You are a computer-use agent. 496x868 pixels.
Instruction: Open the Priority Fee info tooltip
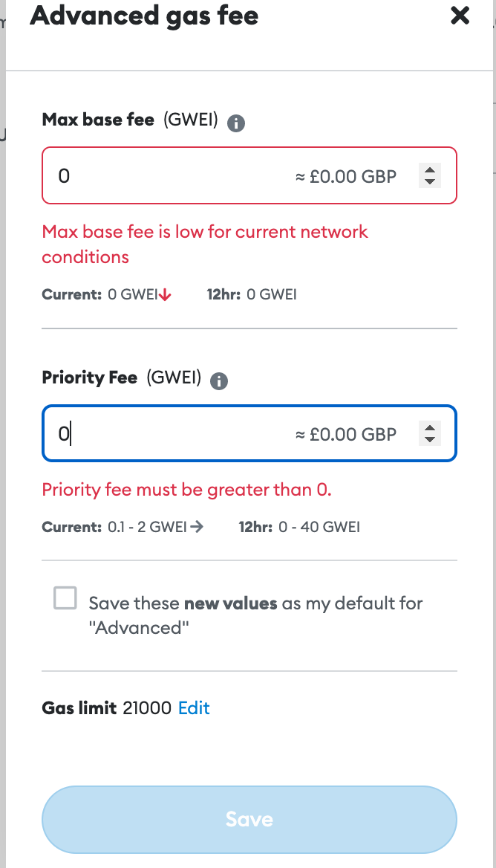219,381
